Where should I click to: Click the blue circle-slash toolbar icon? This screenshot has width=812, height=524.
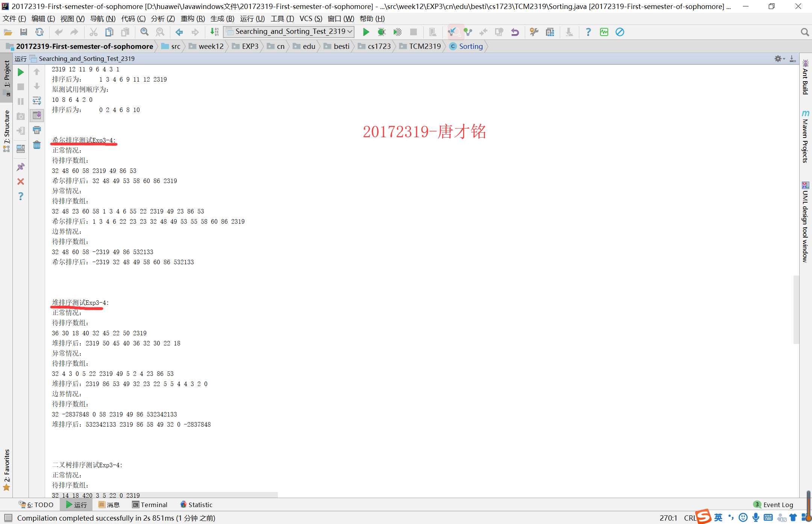click(620, 32)
